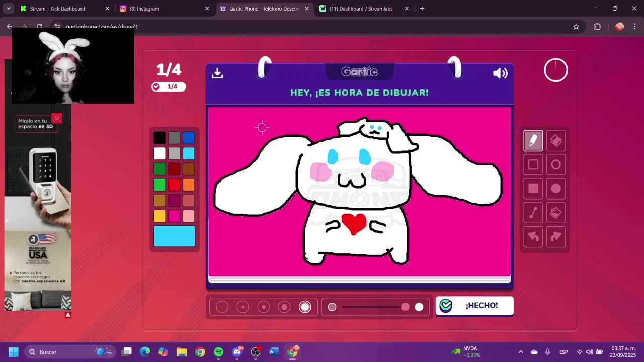Open OBS Studio from the taskbar
The width and height of the screenshot is (644, 362).
coord(256,352)
